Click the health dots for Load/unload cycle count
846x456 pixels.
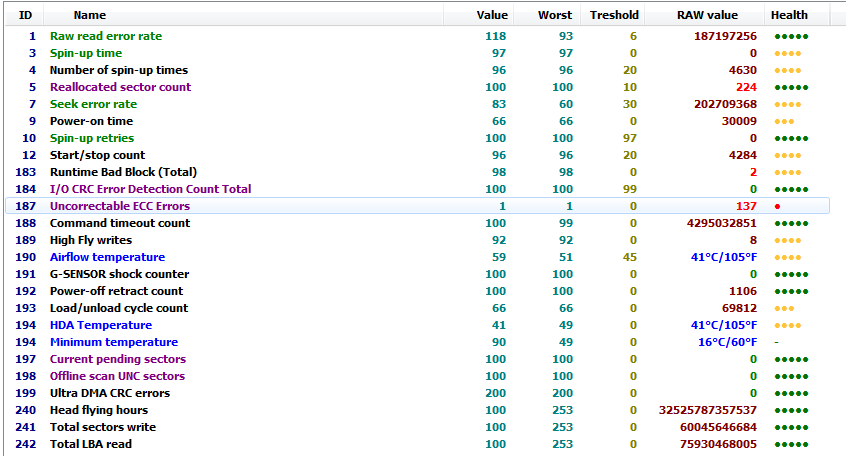[x=784, y=309]
